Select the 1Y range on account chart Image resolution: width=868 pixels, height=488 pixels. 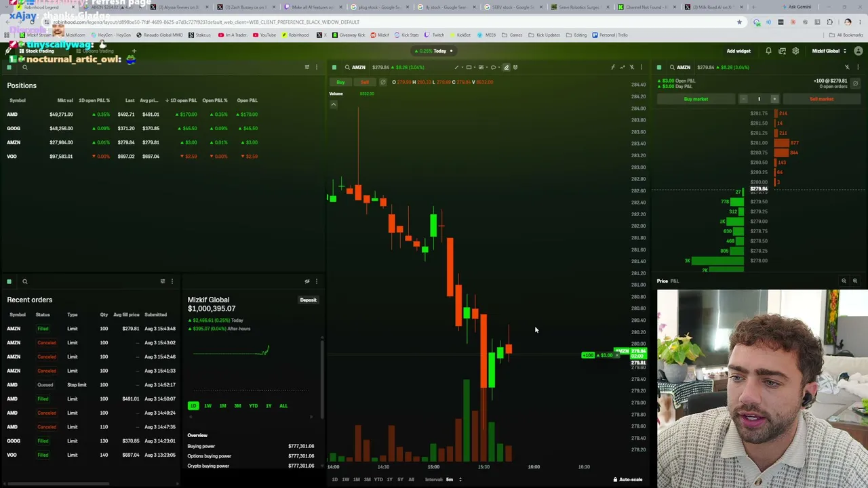point(269,406)
